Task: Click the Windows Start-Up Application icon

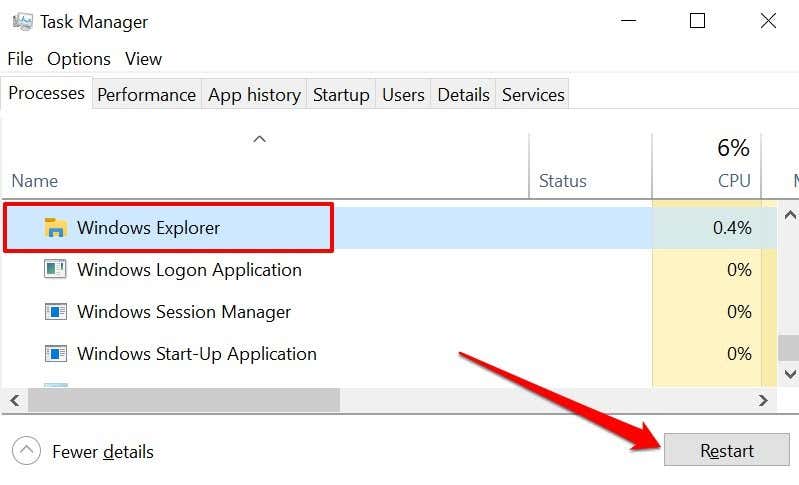Action: point(55,354)
